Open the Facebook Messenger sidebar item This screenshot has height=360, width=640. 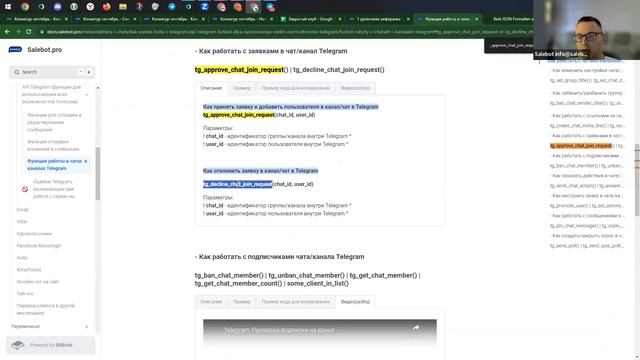pyautogui.click(x=39, y=246)
